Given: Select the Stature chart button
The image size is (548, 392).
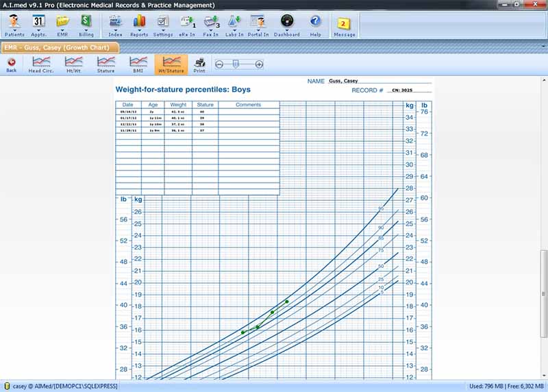Looking at the screenshot, I should pos(106,64).
